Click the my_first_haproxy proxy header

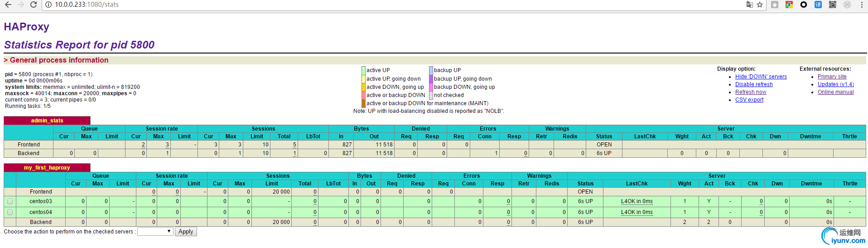click(x=47, y=168)
